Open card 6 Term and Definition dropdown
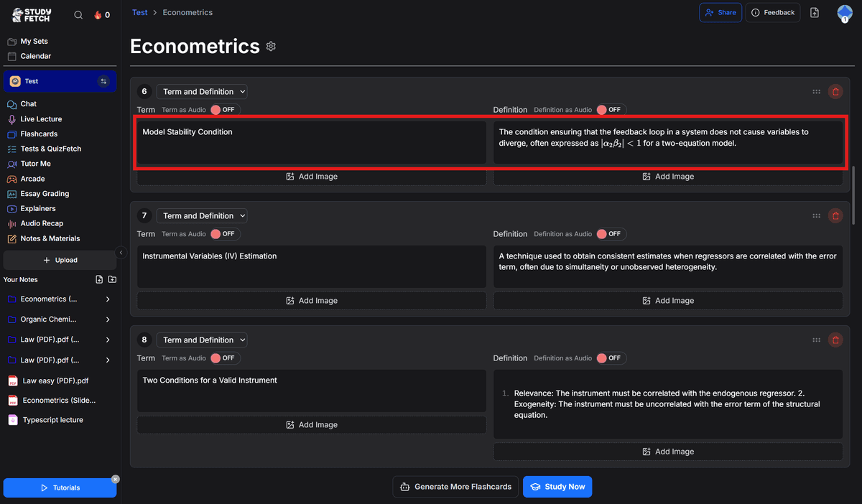The image size is (862, 504). [x=202, y=91]
